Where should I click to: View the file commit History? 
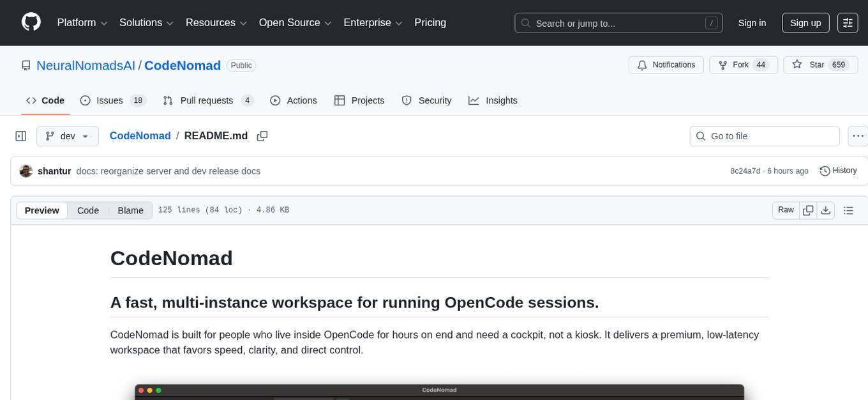tap(838, 171)
